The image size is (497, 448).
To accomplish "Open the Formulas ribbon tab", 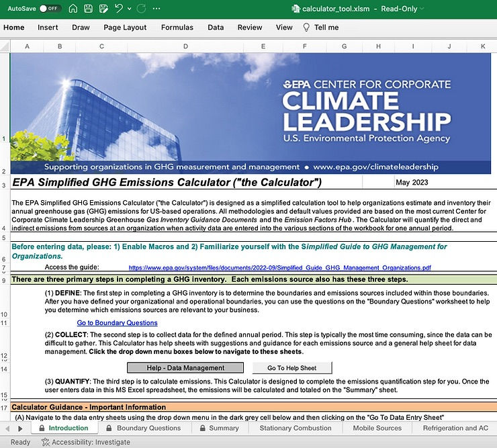I will [177, 28].
